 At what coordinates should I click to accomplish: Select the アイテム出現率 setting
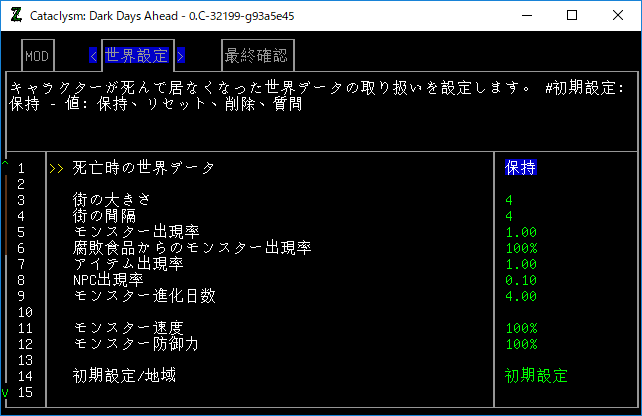(128, 264)
